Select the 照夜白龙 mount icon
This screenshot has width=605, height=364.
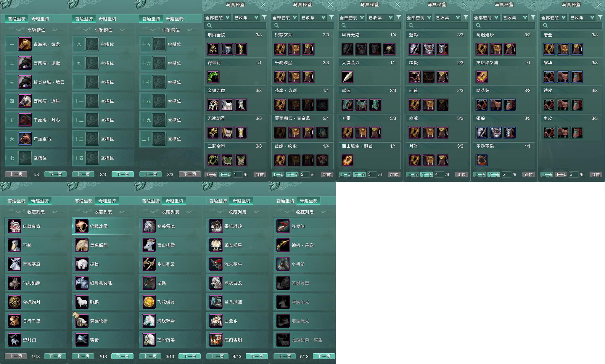pyautogui.click(x=216, y=283)
